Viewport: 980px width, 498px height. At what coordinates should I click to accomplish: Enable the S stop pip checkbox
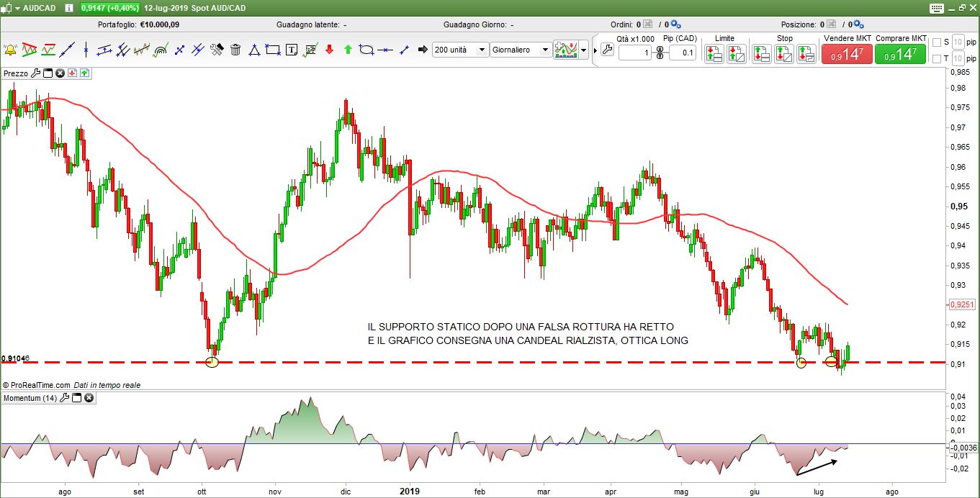tap(937, 42)
